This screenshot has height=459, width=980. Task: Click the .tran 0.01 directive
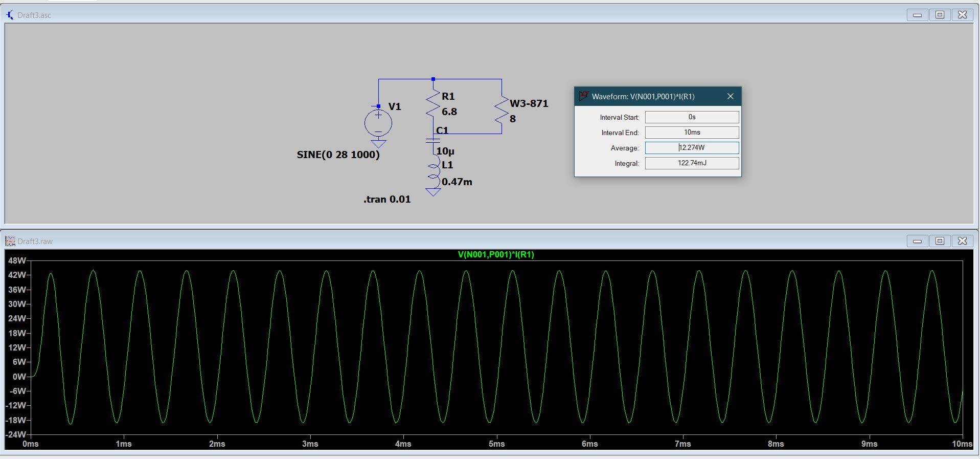point(387,199)
